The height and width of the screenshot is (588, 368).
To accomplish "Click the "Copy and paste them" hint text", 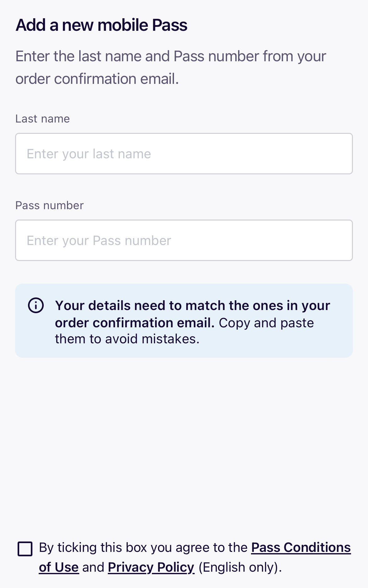I will (266, 323).
